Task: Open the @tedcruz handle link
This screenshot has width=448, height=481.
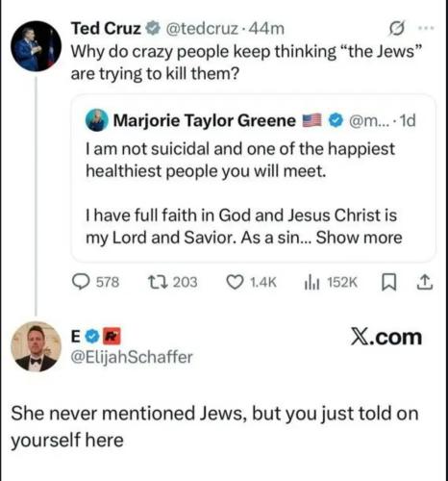Action: (202, 29)
